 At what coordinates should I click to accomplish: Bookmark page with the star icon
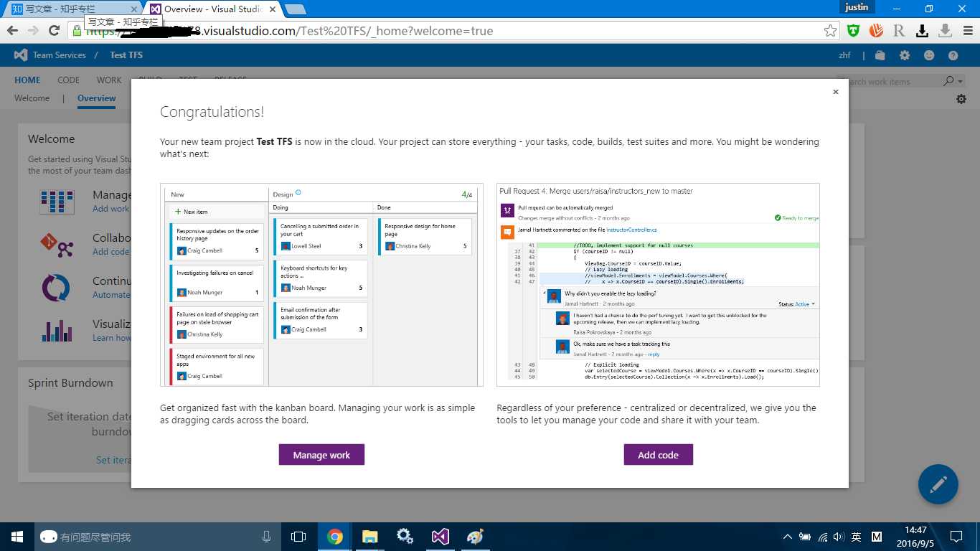(830, 31)
